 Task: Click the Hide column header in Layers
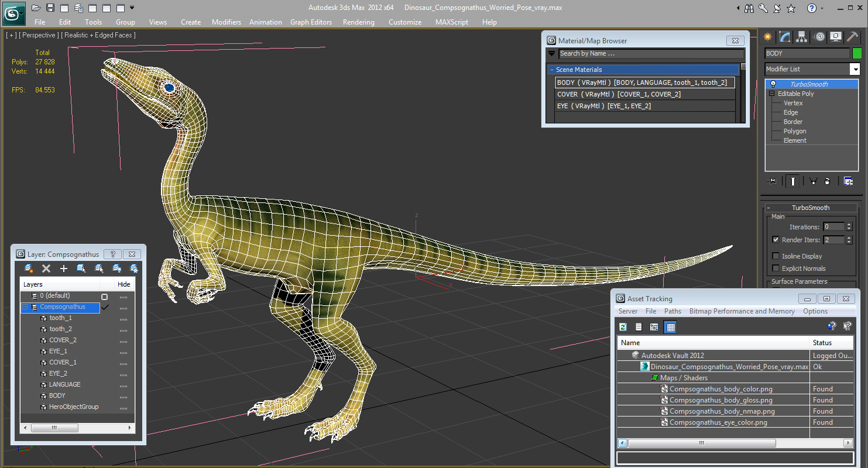pos(124,284)
